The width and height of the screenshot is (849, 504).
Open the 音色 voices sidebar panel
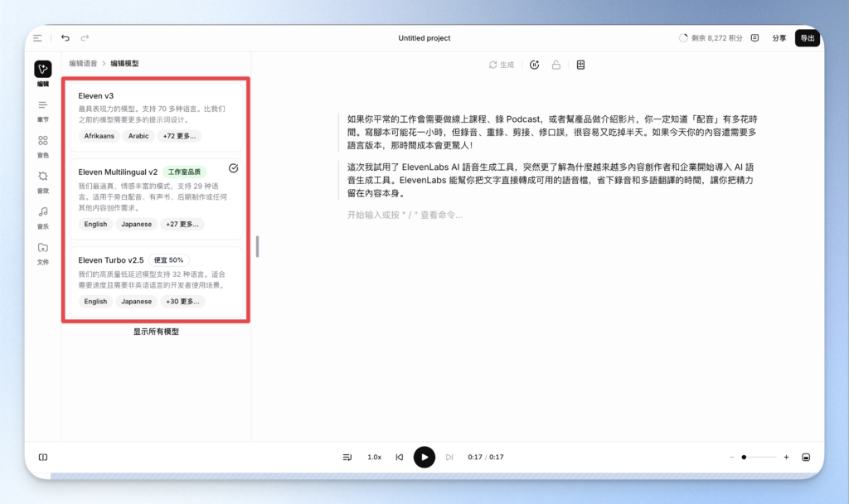tap(43, 146)
